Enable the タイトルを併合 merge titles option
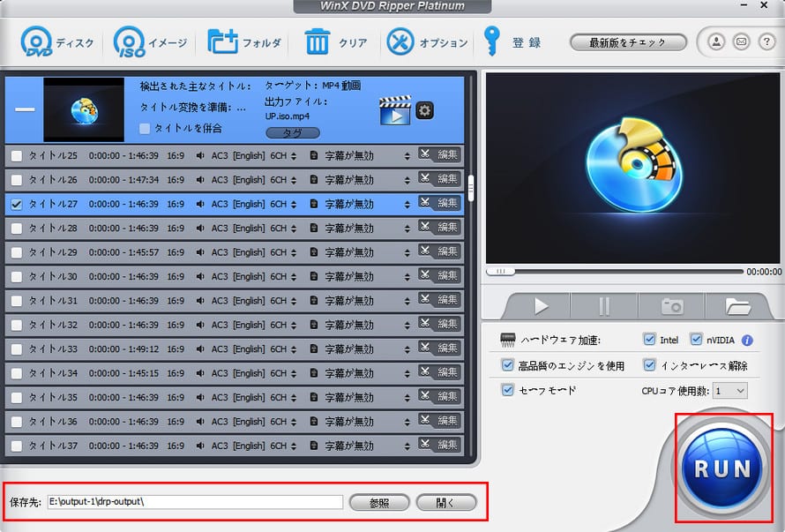 coord(143,129)
